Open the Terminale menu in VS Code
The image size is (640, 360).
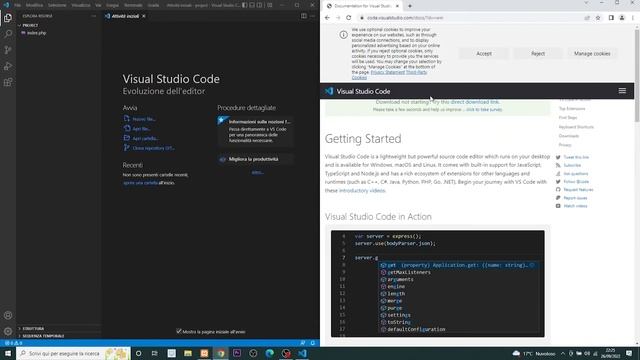point(133,5)
